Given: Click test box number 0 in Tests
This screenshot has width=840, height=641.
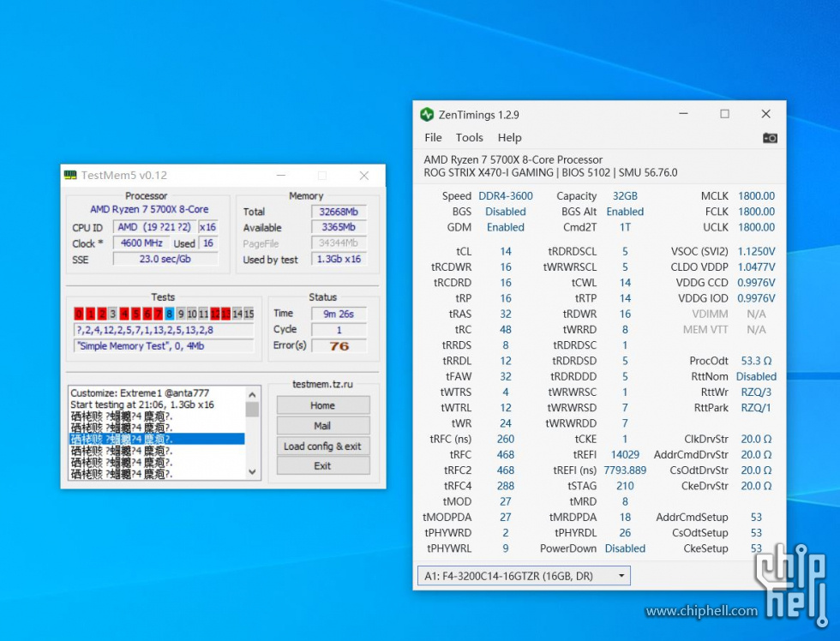Looking at the screenshot, I should coord(79,314).
